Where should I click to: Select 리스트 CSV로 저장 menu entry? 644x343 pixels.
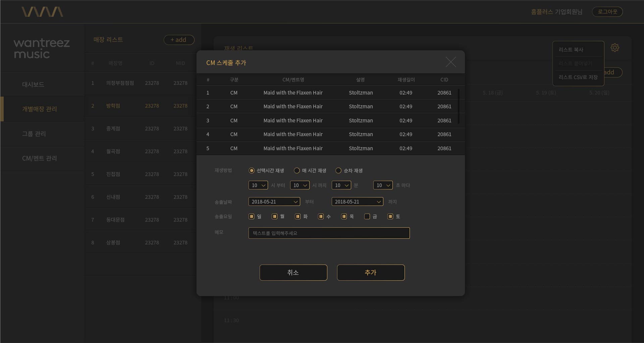[x=578, y=77]
